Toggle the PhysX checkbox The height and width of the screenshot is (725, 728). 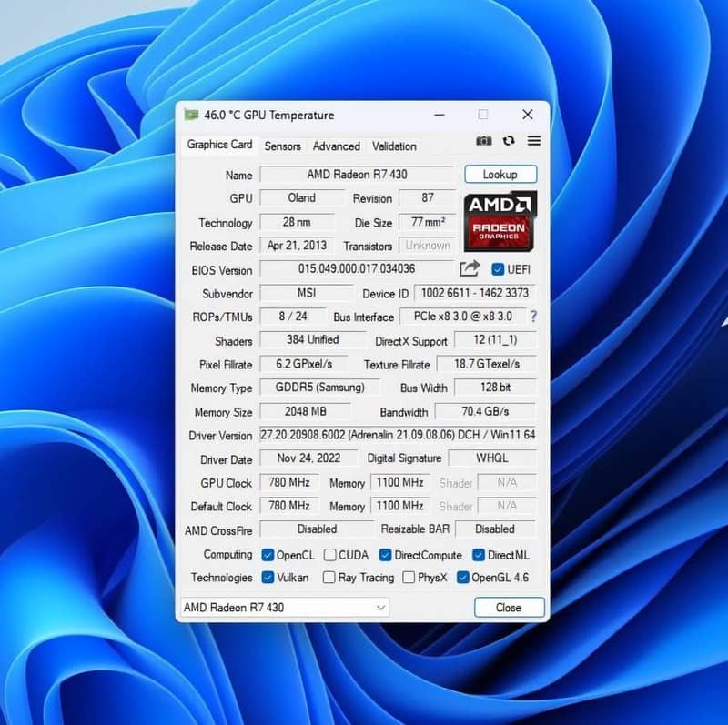tap(409, 577)
